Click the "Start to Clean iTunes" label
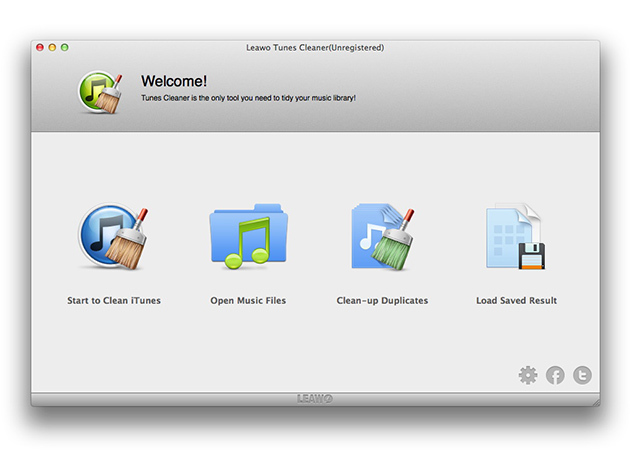The image size is (630, 473). (x=114, y=301)
